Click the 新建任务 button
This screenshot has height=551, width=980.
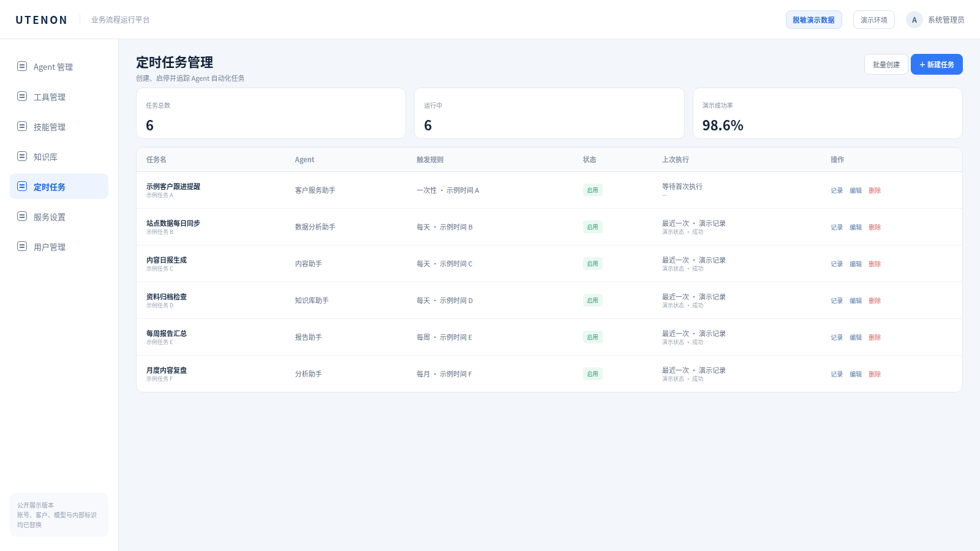937,64
